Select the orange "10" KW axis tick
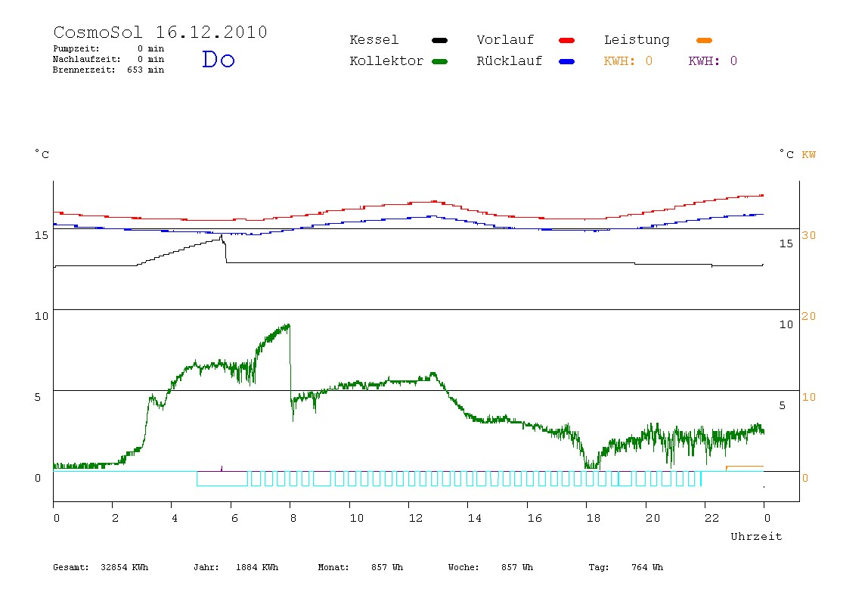The height and width of the screenshot is (614, 868). pyautogui.click(x=809, y=397)
